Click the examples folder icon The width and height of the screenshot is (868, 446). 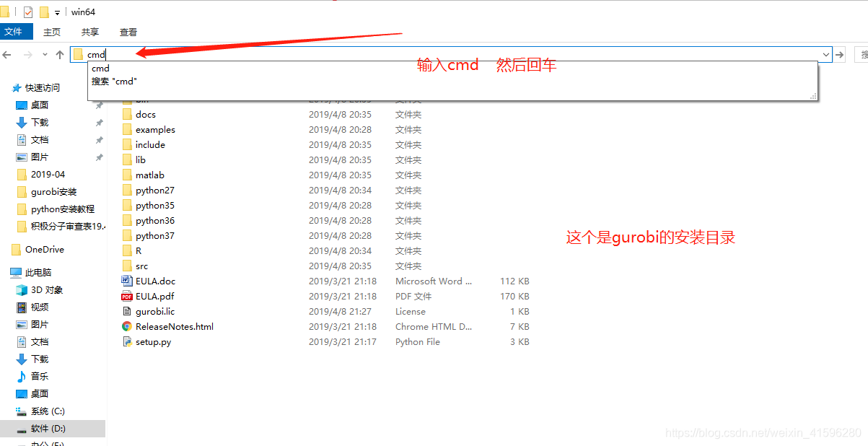(x=127, y=130)
